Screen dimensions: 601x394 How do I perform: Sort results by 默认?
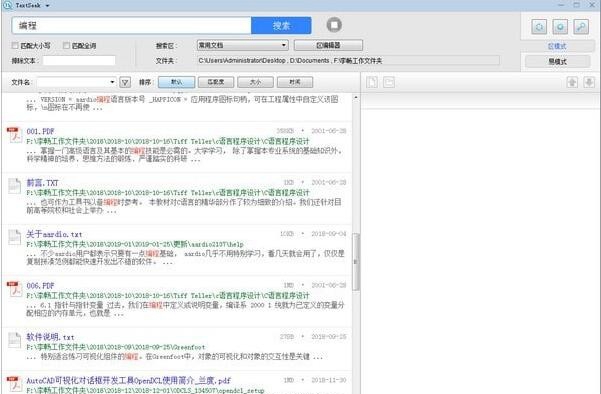(x=176, y=82)
